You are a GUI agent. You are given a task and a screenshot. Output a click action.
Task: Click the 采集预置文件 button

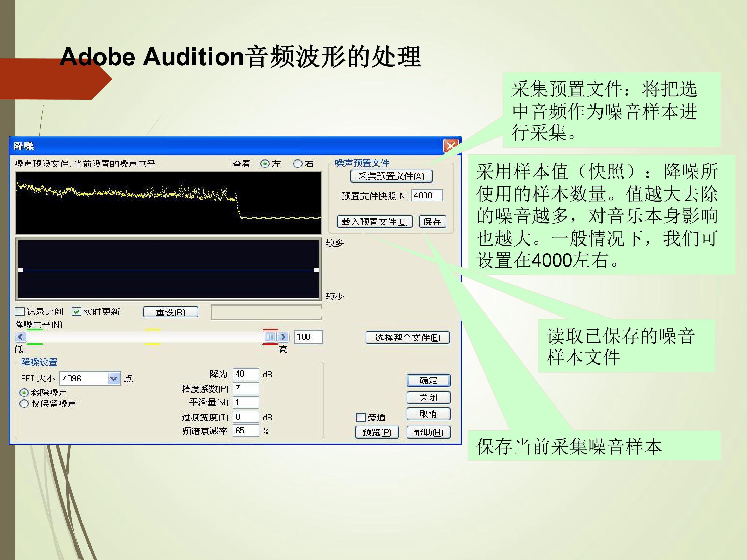[x=391, y=176]
